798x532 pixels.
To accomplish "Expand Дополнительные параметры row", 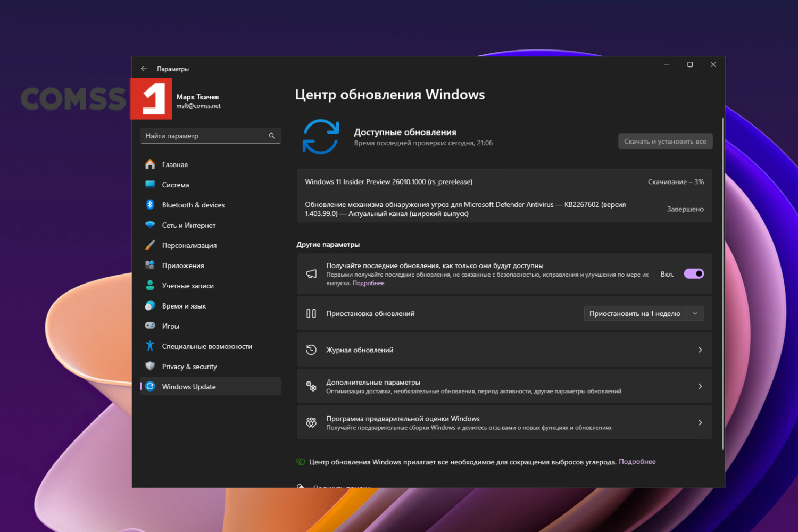I will coord(700,386).
